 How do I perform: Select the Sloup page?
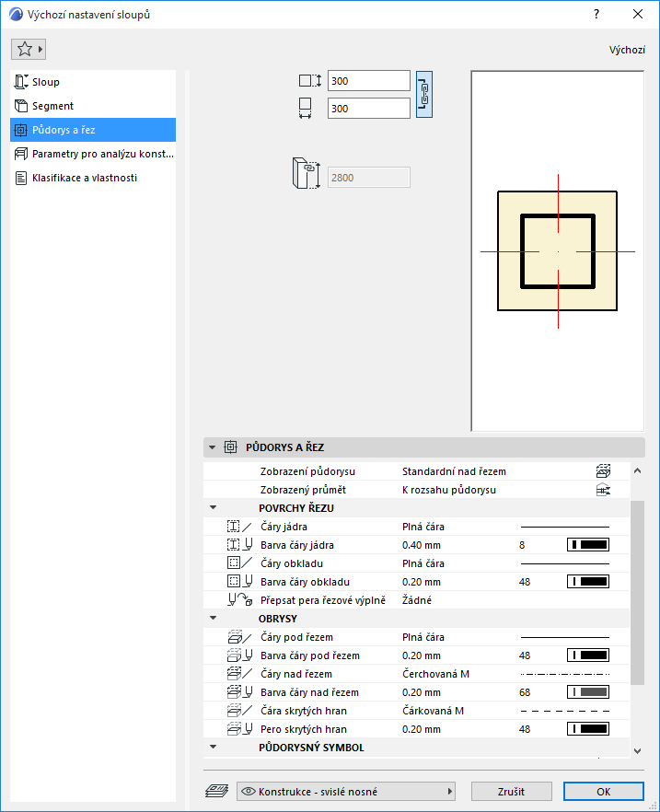coord(93,82)
